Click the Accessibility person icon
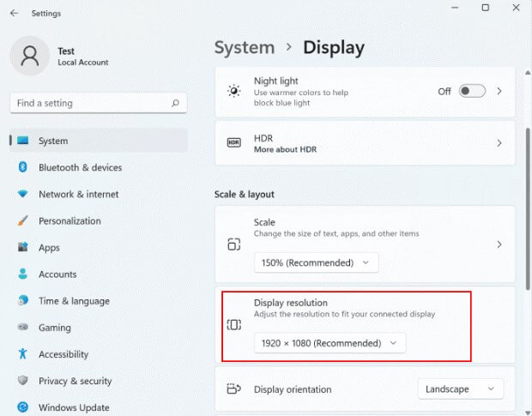Viewport: 532px width, 416px height. [x=22, y=354]
